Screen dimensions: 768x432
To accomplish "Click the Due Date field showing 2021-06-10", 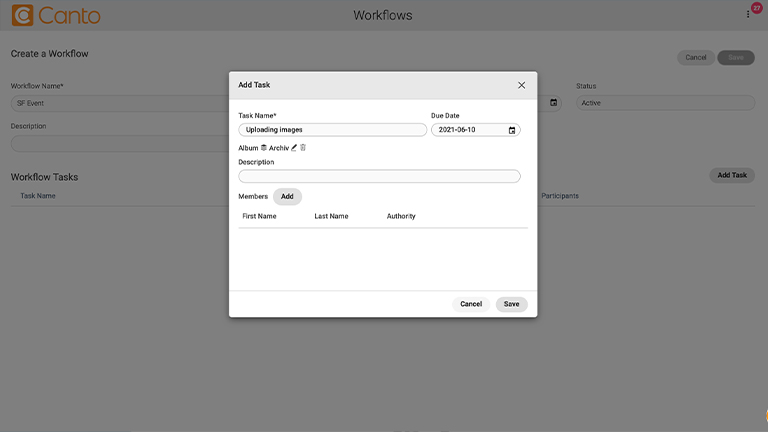I will click(x=476, y=130).
